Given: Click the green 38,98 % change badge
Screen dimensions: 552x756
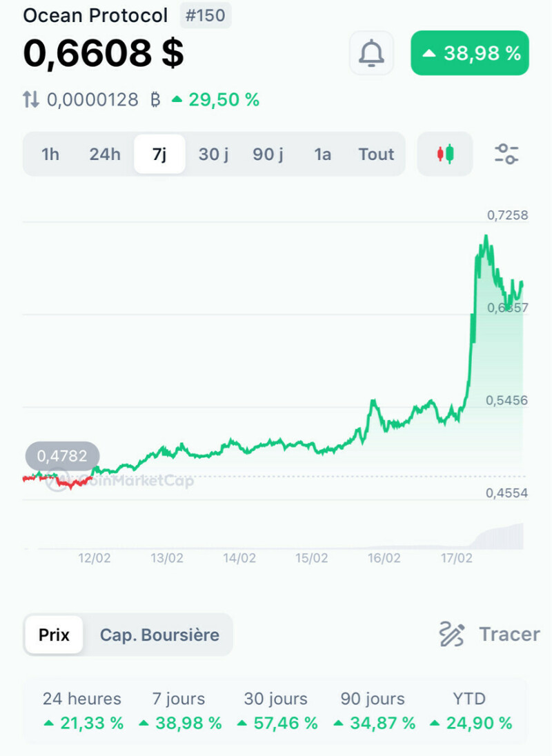Looking at the screenshot, I should point(470,53).
